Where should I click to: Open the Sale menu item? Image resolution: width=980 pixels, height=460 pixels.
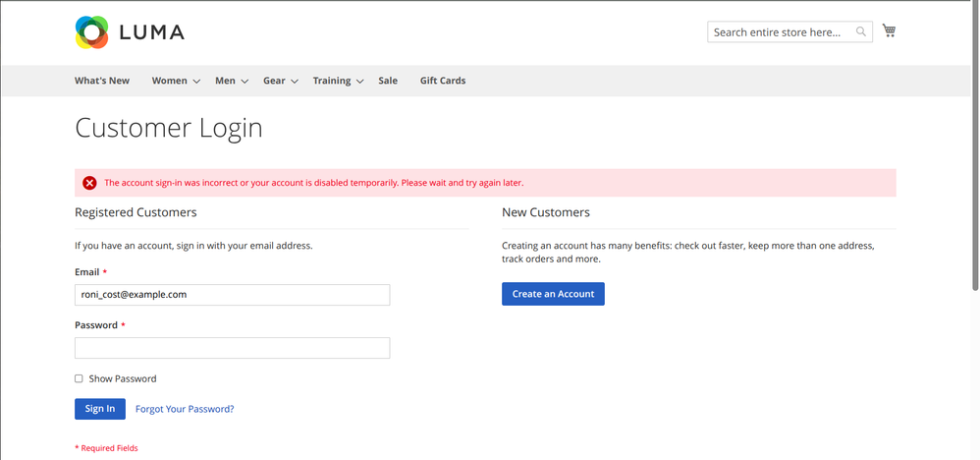388,81
